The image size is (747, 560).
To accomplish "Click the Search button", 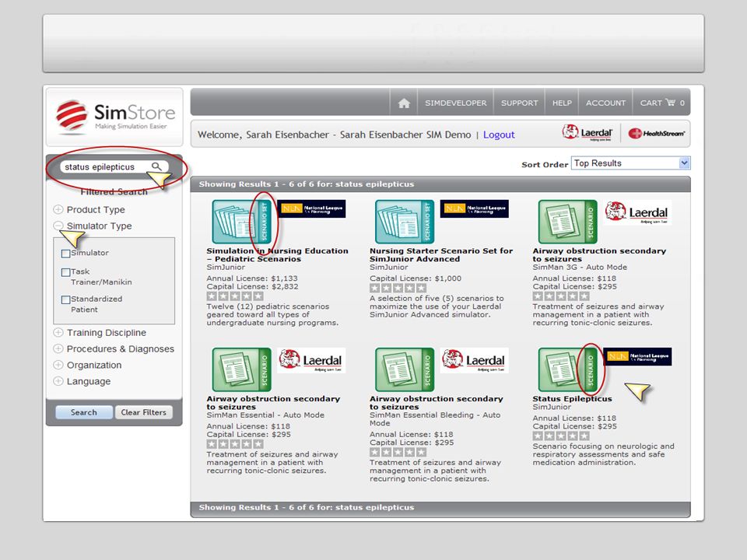I will [84, 412].
